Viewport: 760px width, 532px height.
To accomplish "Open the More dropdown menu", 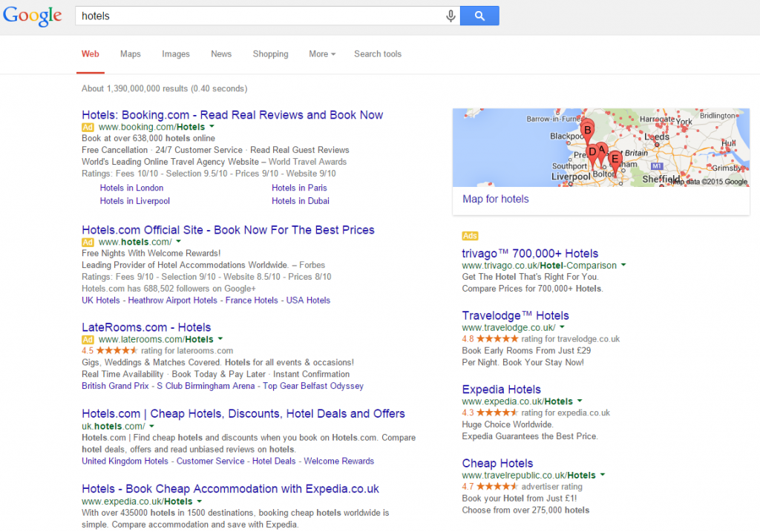I will pyautogui.click(x=322, y=54).
